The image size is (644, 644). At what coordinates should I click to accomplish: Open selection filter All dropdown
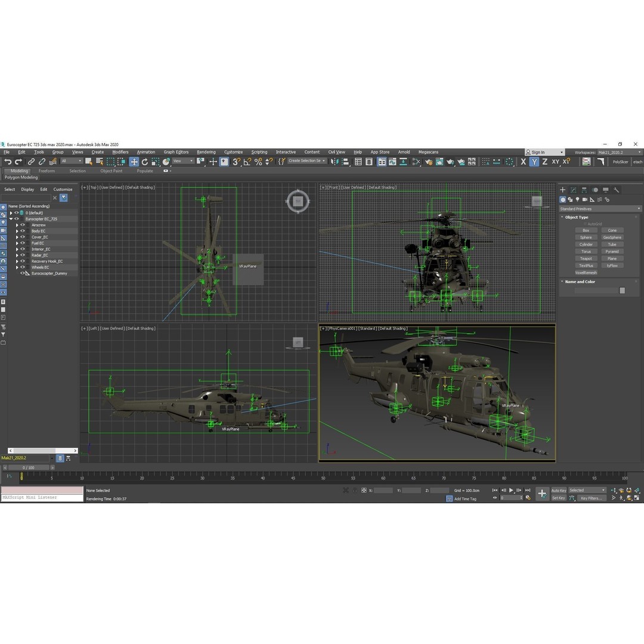coord(71,162)
